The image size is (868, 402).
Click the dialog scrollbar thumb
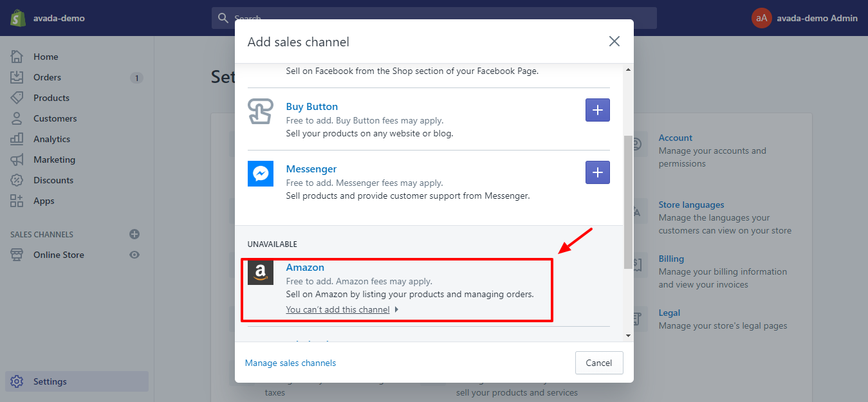pyautogui.click(x=628, y=202)
